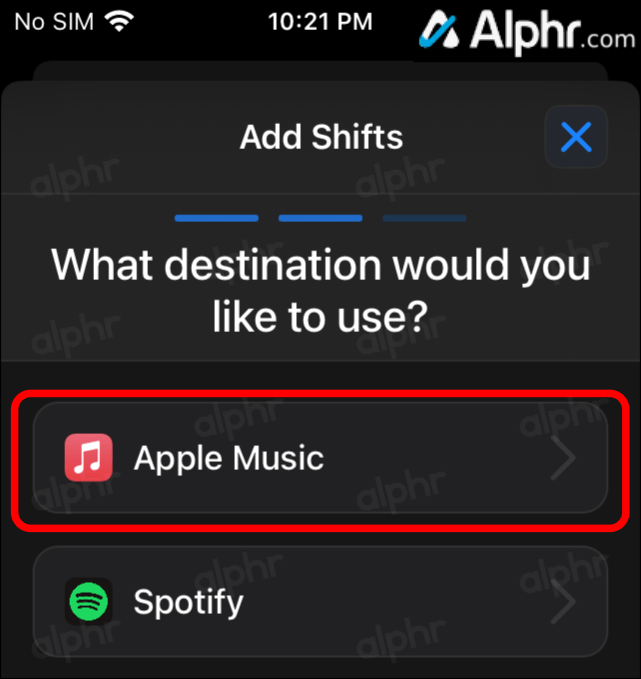Tap the destination question heading text
The height and width of the screenshot is (679, 641).
(x=320, y=291)
